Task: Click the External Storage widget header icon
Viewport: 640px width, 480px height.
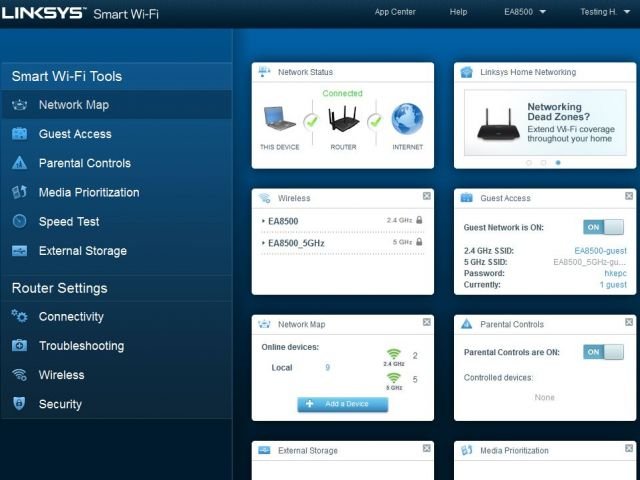Action: [264, 450]
